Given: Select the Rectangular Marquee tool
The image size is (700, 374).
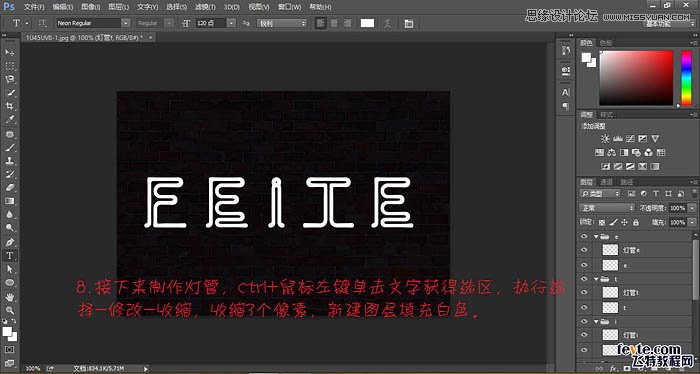Looking at the screenshot, I should point(9,66).
